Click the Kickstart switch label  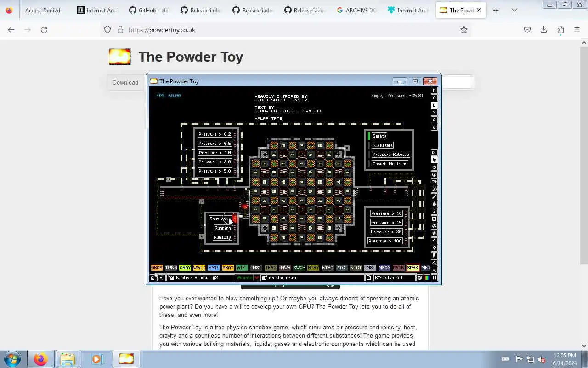(383, 145)
